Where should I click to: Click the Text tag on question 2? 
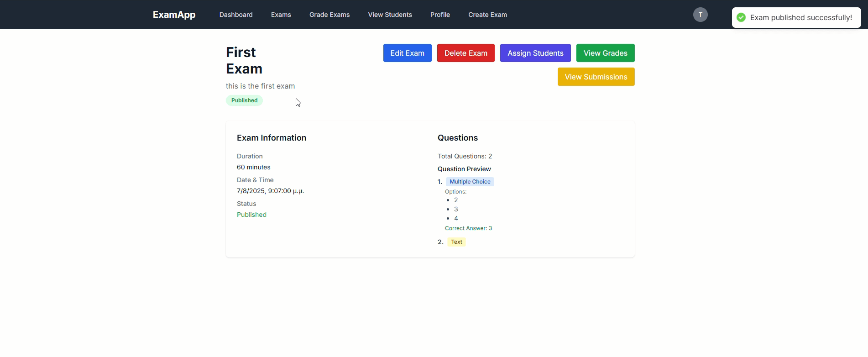pos(456,242)
